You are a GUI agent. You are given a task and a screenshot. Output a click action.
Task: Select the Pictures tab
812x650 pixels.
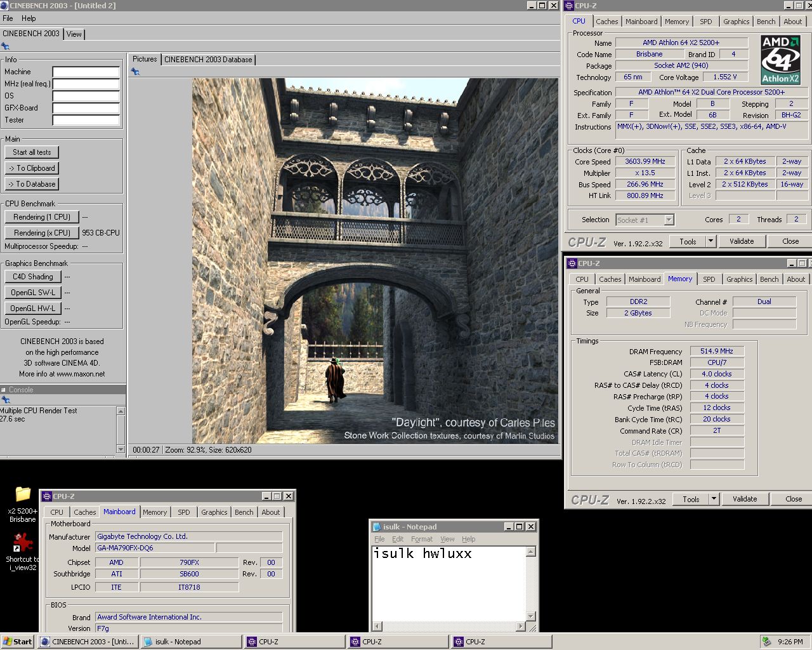pyautogui.click(x=145, y=59)
